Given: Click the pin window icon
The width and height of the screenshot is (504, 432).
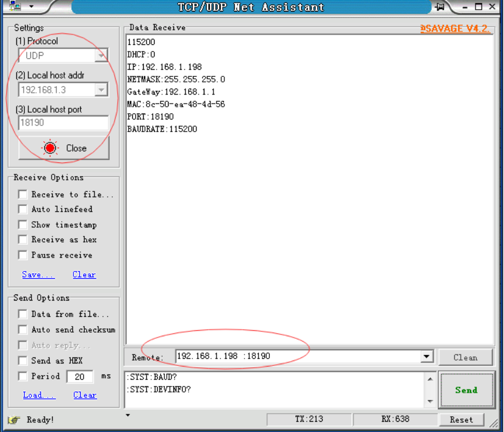Looking at the screenshot, I should 440,7.
